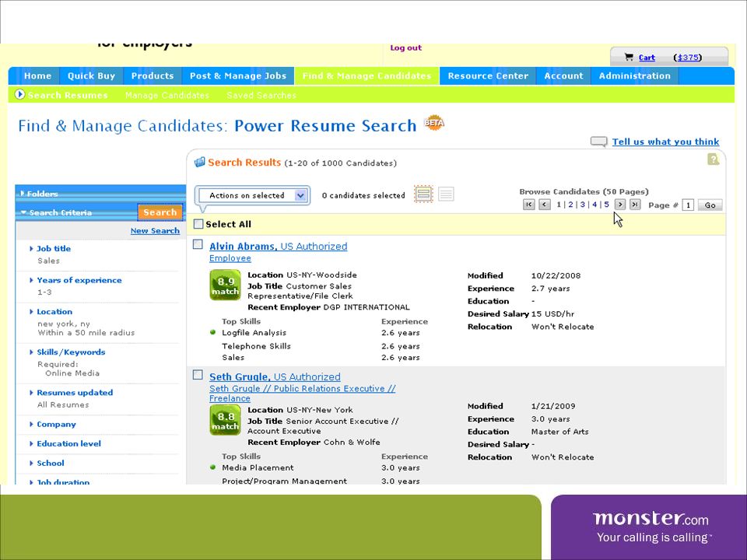Open the Home tab
This screenshot has height=560, width=747.
[x=37, y=75]
